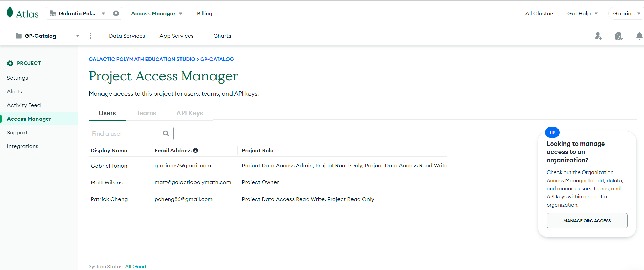Select the Users tab
This screenshot has height=270, width=644.
coord(107,113)
